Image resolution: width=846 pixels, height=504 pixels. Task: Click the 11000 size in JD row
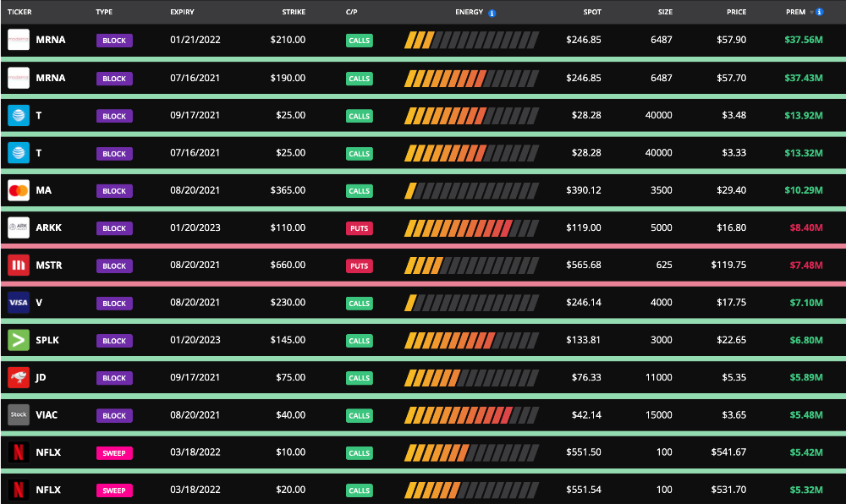pyautogui.click(x=659, y=377)
